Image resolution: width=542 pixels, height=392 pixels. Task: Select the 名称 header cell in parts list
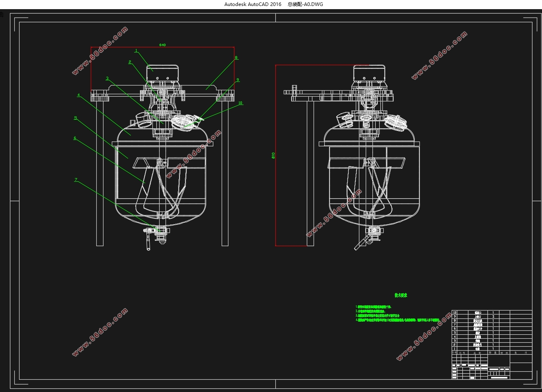point(477,353)
